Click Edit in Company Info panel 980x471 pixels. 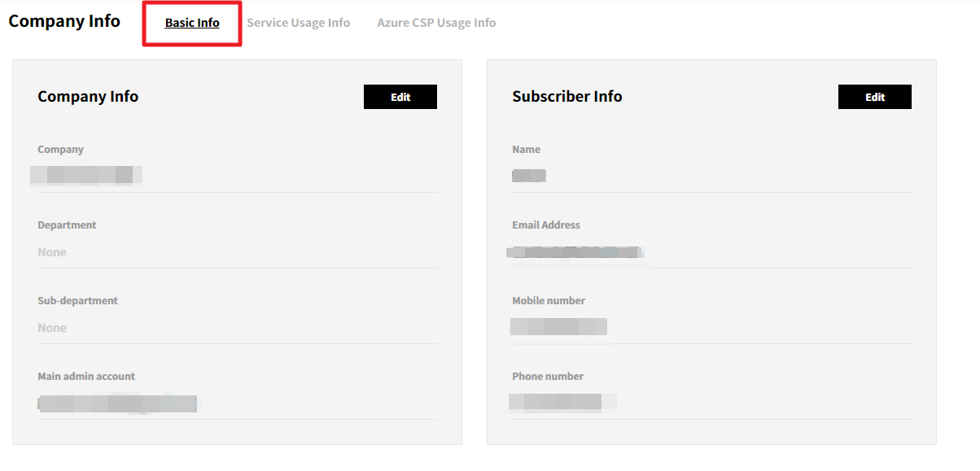(x=400, y=97)
